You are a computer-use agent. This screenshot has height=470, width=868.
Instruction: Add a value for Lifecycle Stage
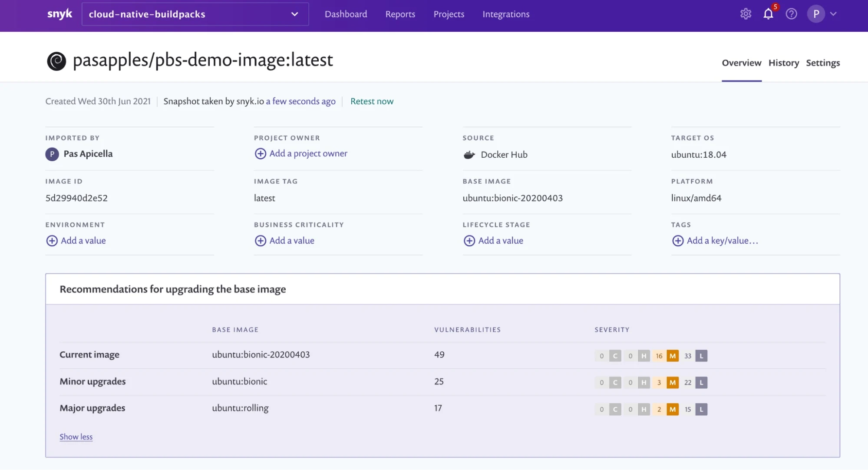pos(501,241)
